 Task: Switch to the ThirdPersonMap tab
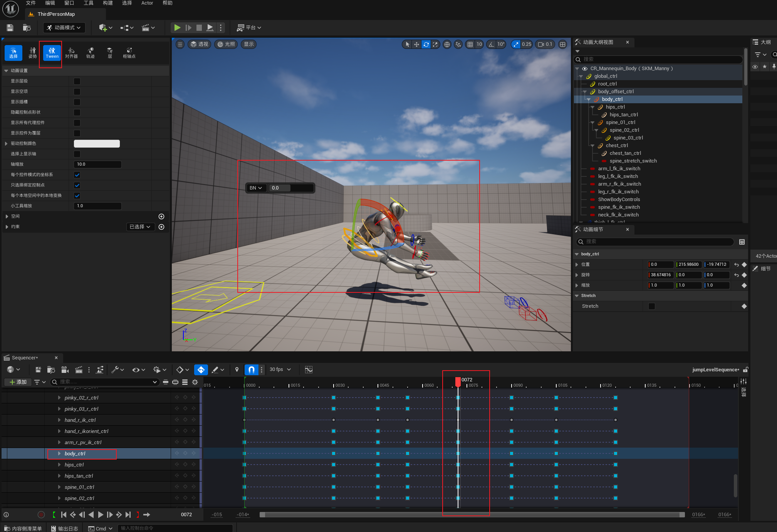coord(56,14)
